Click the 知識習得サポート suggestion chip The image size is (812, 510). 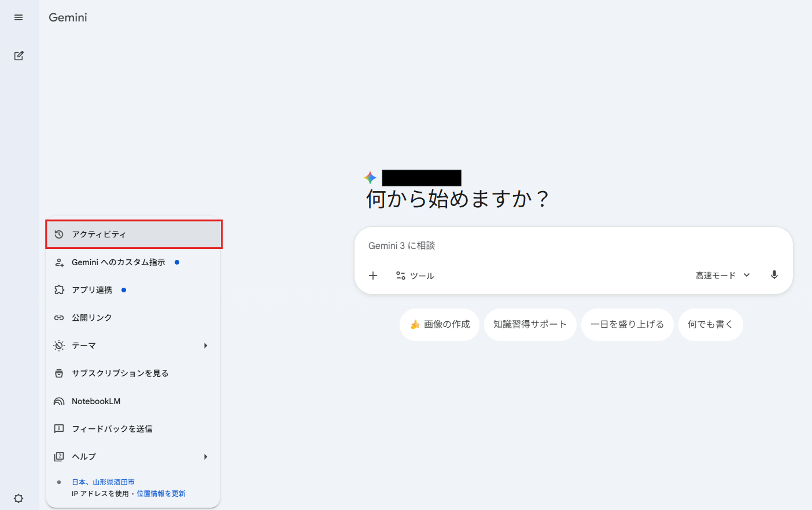tap(530, 325)
